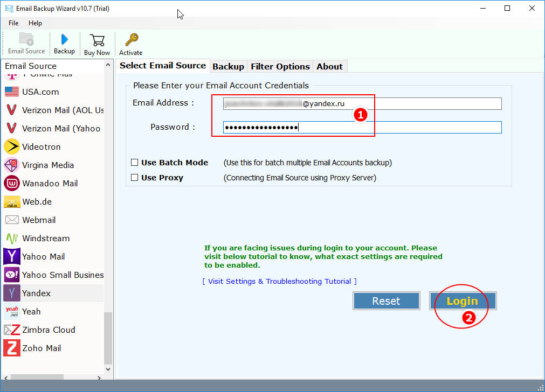Switch to the Backup tab
The height and width of the screenshot is (392, 545).
[228, 66]
